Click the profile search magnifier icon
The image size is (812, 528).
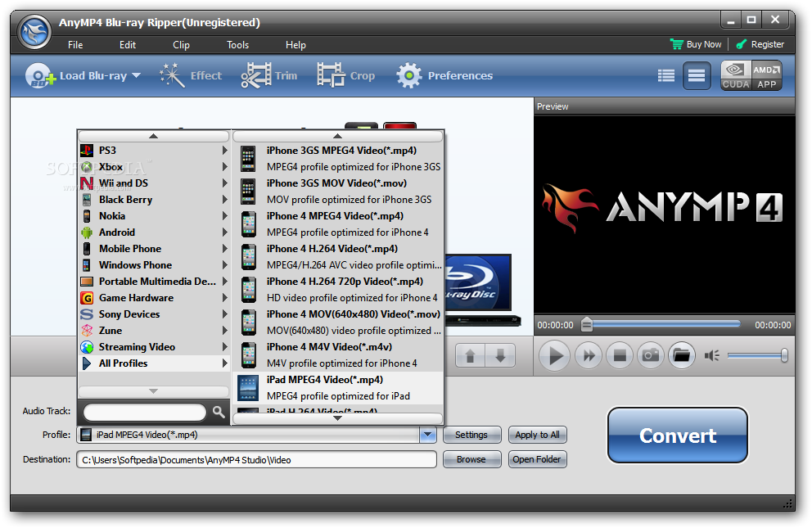219,412
